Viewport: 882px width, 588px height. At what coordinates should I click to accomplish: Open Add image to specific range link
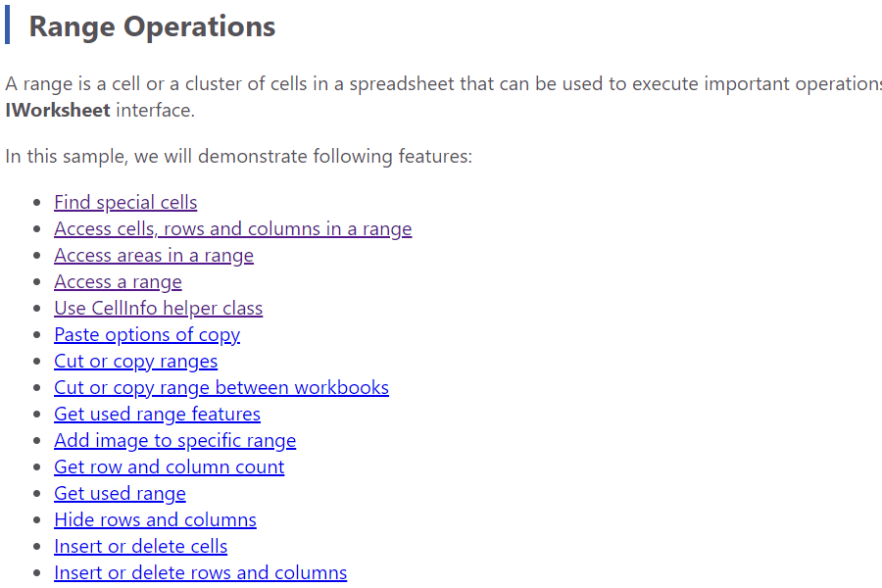(175, 440)
